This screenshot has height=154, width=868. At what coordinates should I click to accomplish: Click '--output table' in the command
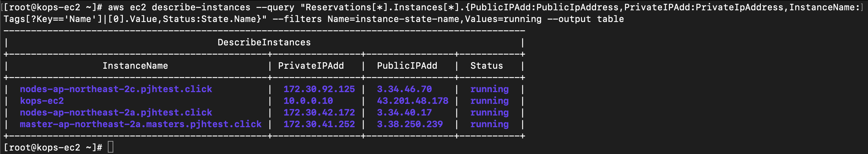click(585, 19)
